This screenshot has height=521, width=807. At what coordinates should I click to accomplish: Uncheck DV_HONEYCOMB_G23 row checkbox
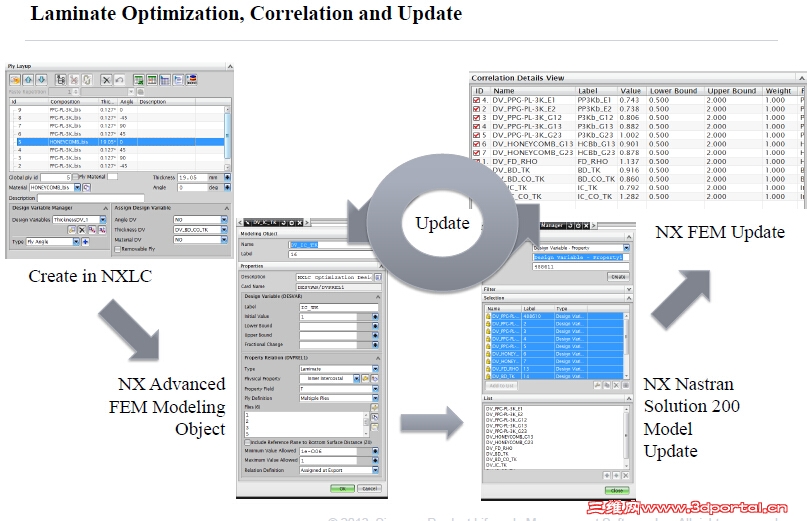pyautogui.click(x=477, y=153)
